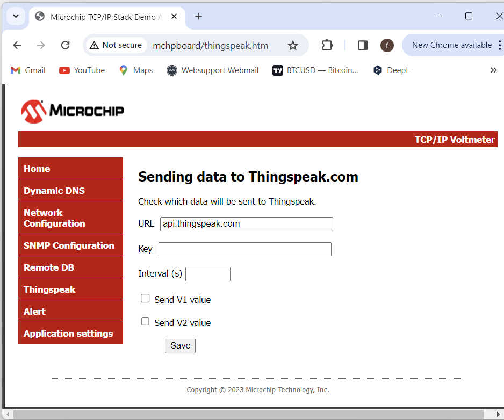Click the Not secure site info chip
The height and width of the screenshot is (420, 504).
tap(116, 45)
